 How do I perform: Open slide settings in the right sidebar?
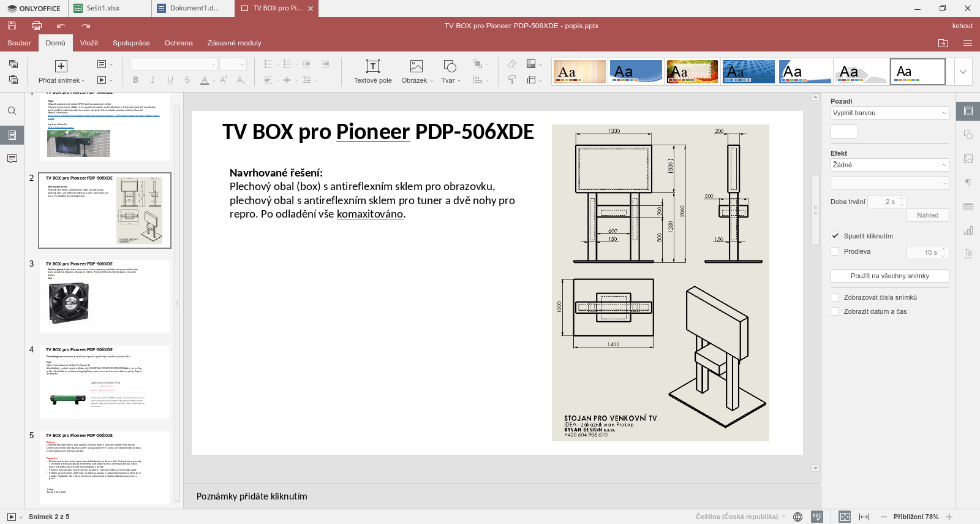coord(968,111)
